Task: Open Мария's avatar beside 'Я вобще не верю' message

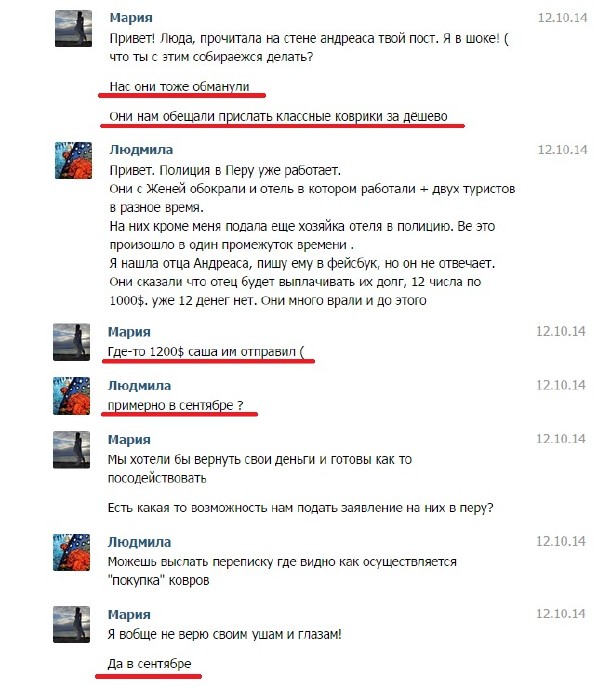Action: (x=71, y=625)
